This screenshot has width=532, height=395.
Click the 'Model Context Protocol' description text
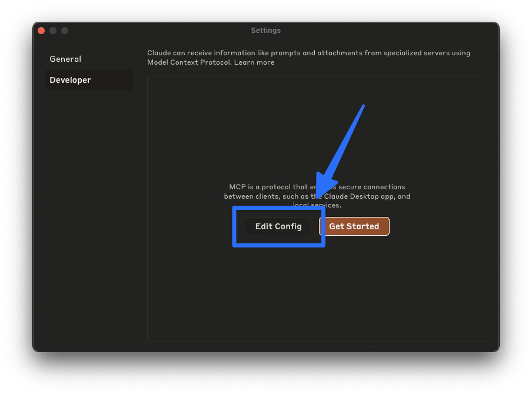tap(309, 58)
